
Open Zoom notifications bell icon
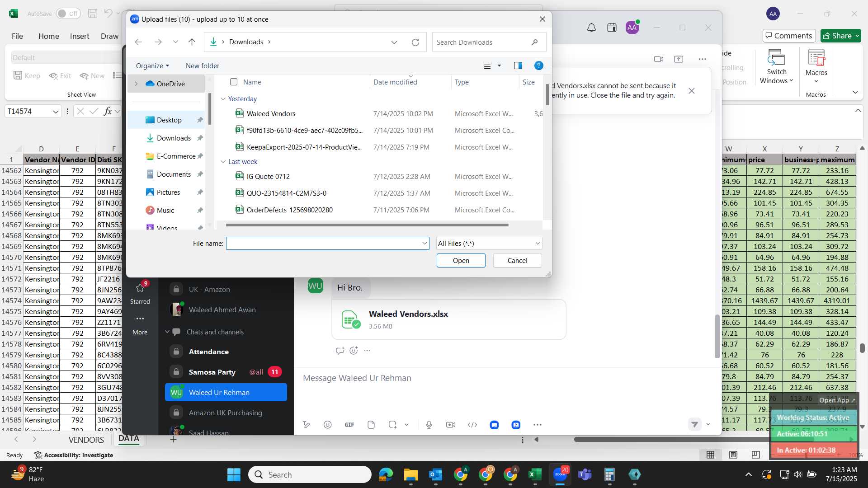(x=591, y=28)
